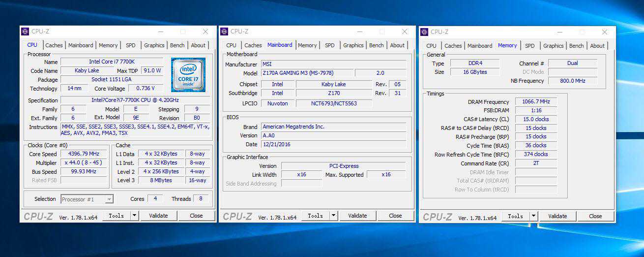
Task: Click the CPU-Z title bar icon in the CPU tab window
Action: [25, 32]
